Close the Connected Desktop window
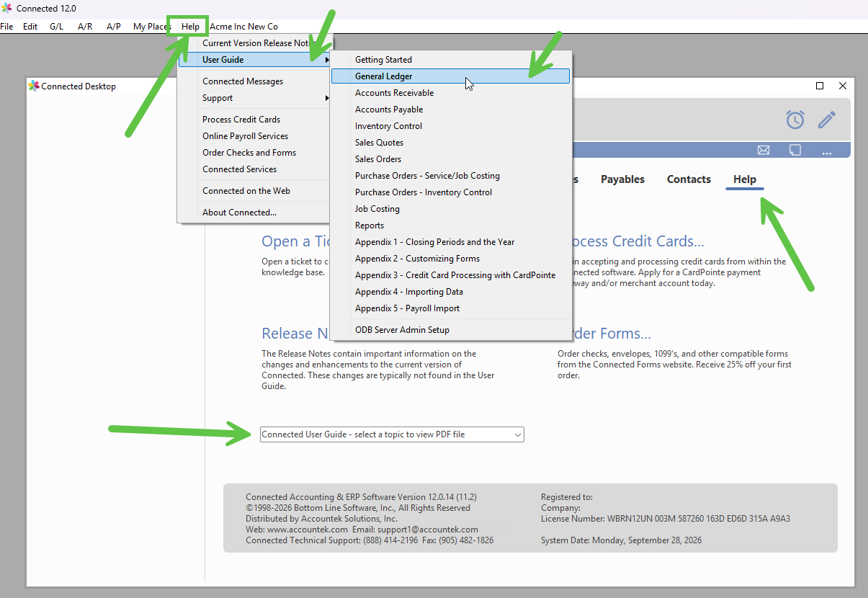Viewport: 868px width, 598px height. (x=843, y=86)
